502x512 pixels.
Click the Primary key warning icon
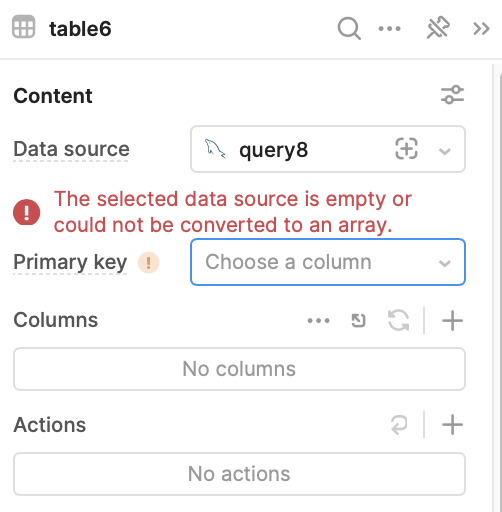point(149,263)
